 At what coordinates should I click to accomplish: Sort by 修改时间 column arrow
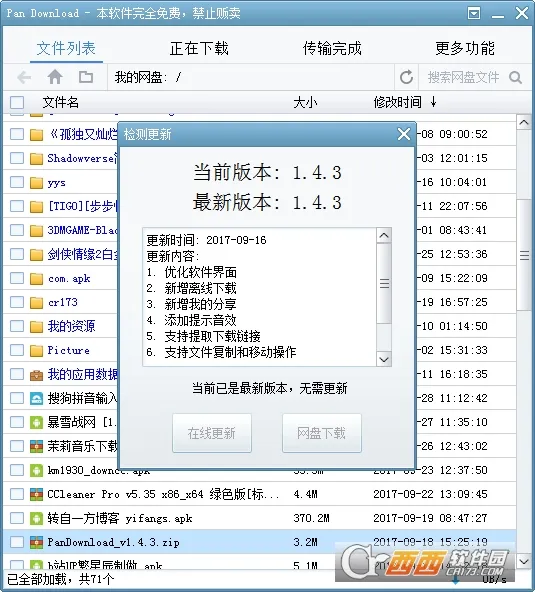(x=433, y=102)
